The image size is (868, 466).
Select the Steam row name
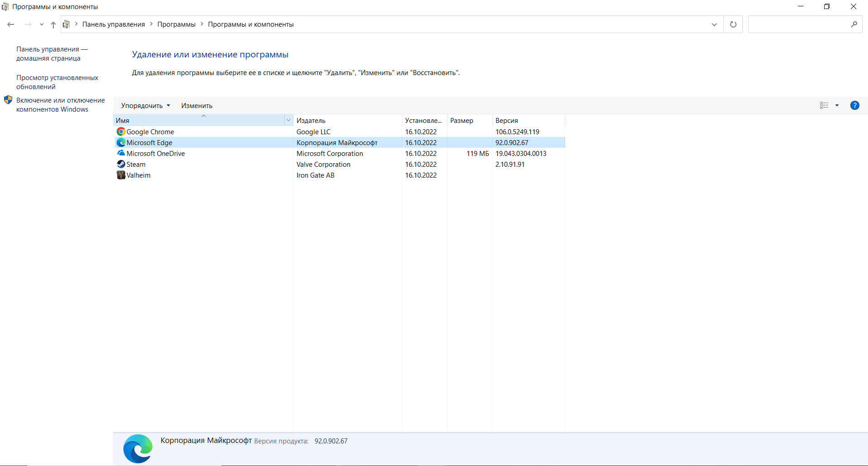136,164
